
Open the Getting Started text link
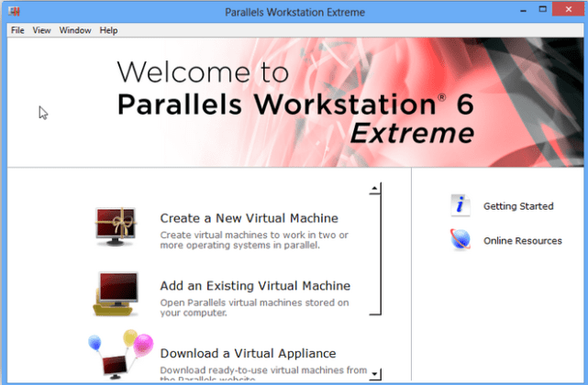pyautogui.click(x=518, y=206)
